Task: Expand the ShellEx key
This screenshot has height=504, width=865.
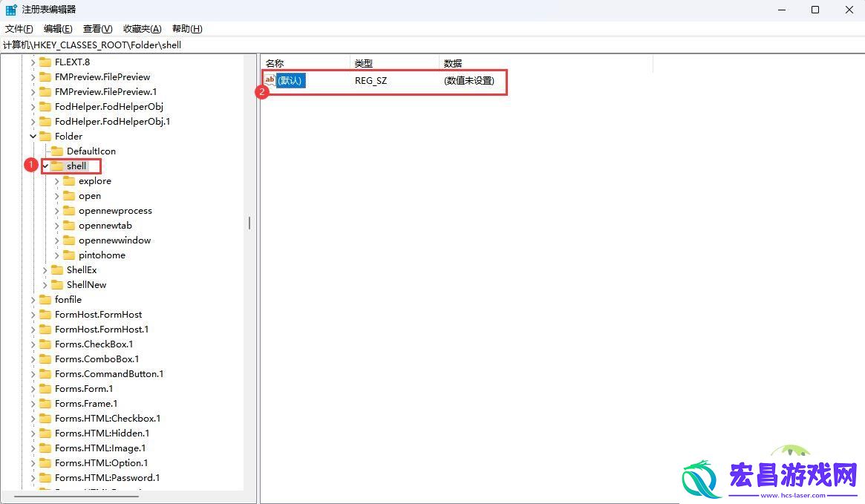Action: (x=45, y=270)
